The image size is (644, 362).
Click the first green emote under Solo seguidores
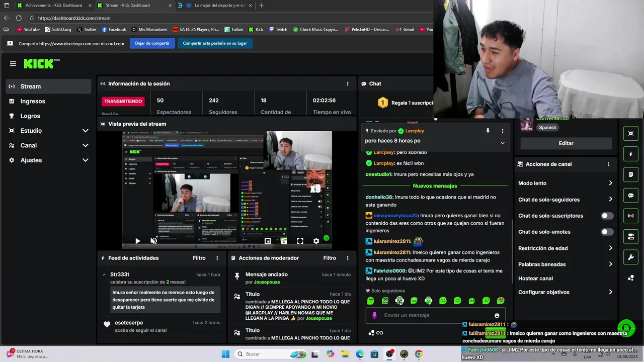(x=371, y=301)
